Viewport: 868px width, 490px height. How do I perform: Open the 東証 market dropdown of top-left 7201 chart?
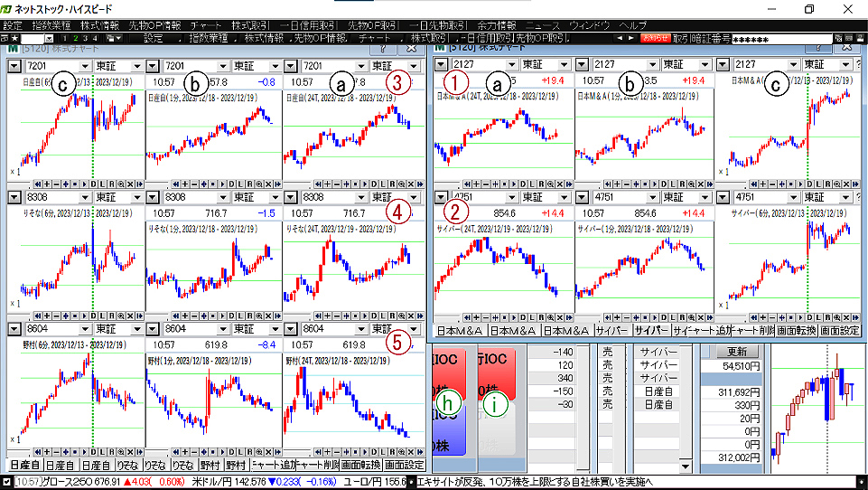coord(135,66)
